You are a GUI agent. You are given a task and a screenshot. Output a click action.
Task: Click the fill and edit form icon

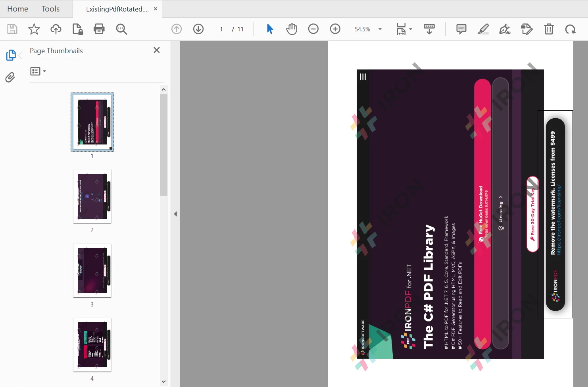[x=527, y=29]
